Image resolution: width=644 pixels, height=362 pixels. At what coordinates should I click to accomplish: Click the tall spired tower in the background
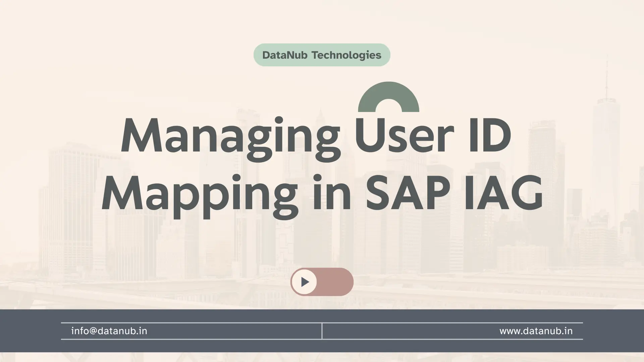[x=606, y=141]
